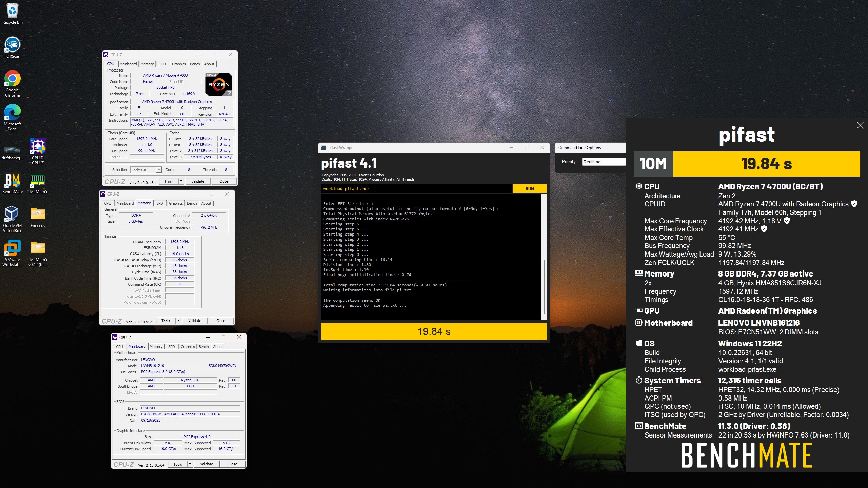The height and width of the screenshot is (488, 868).
Task: Open Microsoft Edge desktop shortcut
Action: (x=13, y=118)
